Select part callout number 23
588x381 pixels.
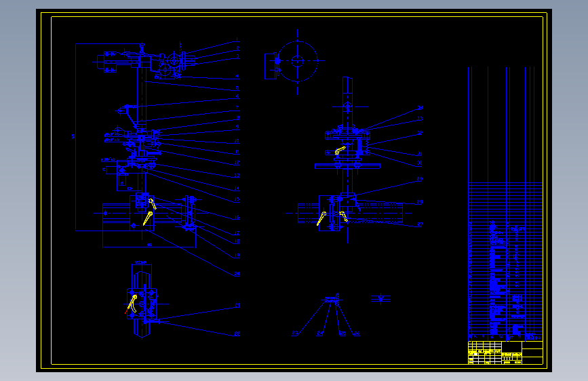pyautogui.click(x=295, y=333)
